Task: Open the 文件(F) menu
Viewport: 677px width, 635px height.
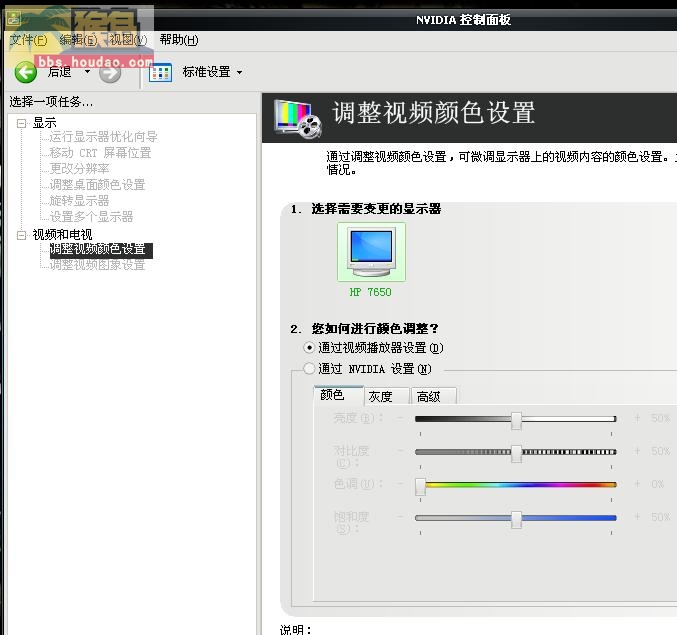Action: 28,40
